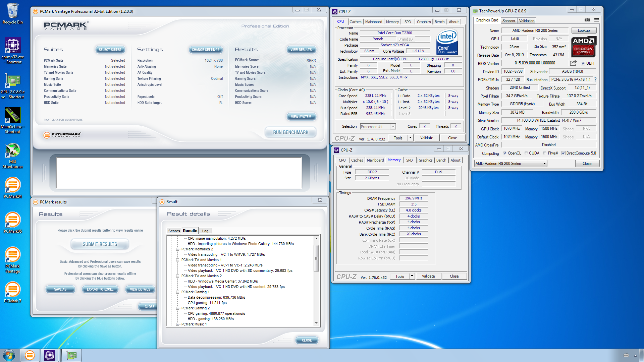Toggle the OpenCL checkbox

pyautogui.click(x=504, y=153)
